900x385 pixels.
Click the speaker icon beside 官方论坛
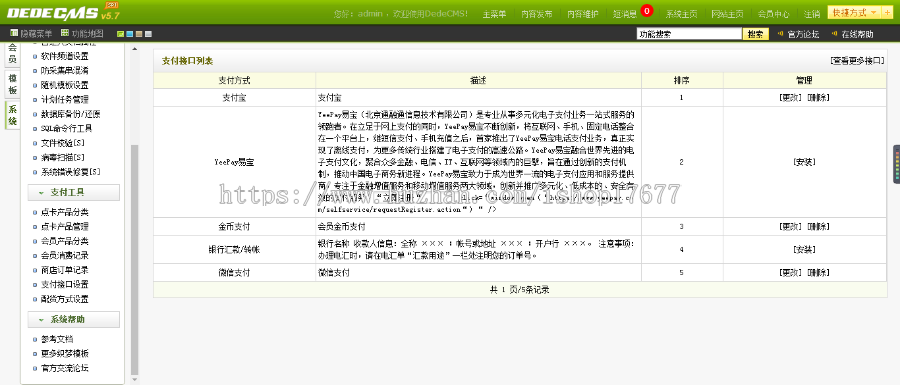click(x=781, y=34)
